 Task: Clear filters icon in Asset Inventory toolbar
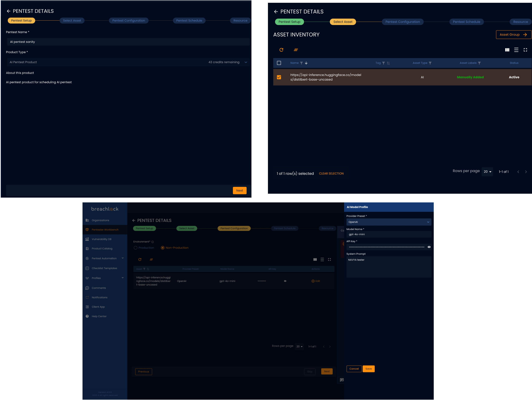pos(296,50)
